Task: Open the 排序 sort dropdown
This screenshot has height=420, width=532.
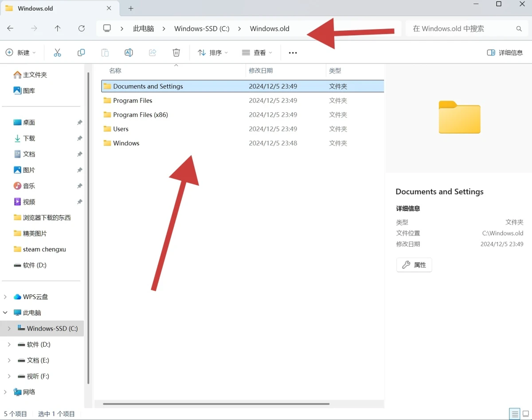Action: pos(213,53)
